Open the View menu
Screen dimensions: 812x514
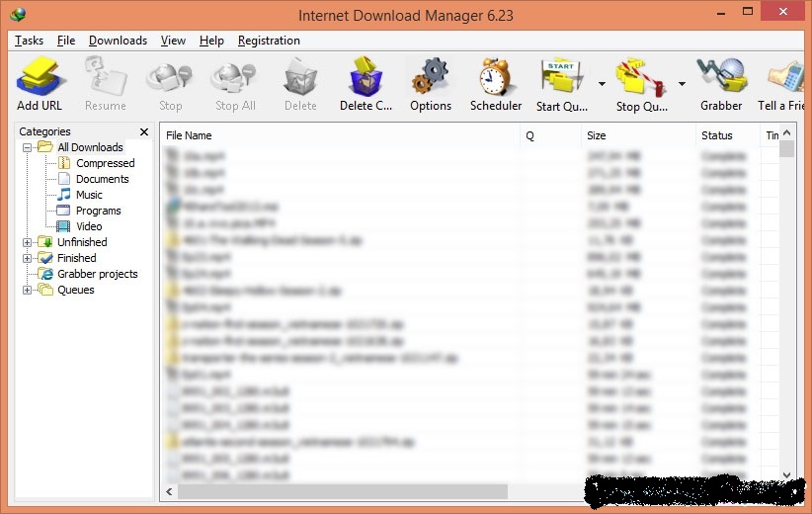point(173,41)
